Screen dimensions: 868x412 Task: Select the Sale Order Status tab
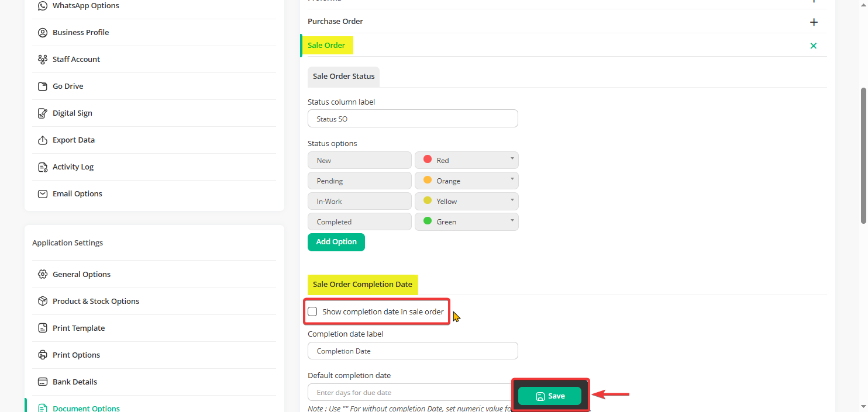(x=344, y=77)
